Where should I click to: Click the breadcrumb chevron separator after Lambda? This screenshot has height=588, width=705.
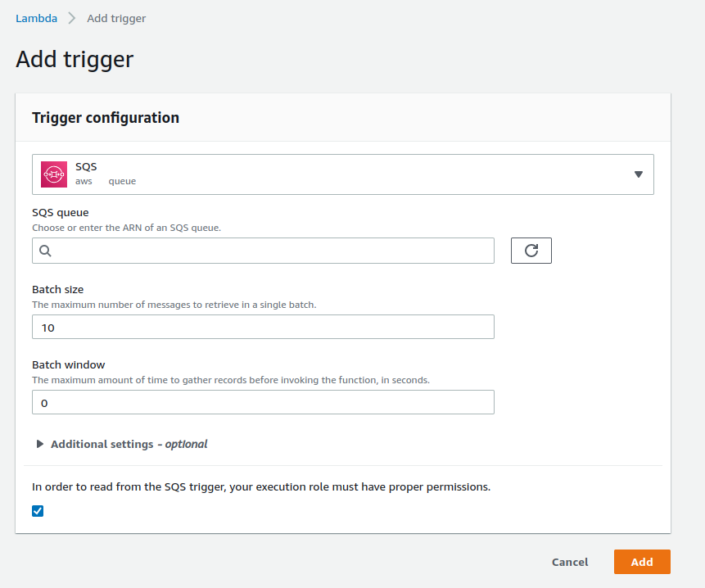click(x=72, y=18)
